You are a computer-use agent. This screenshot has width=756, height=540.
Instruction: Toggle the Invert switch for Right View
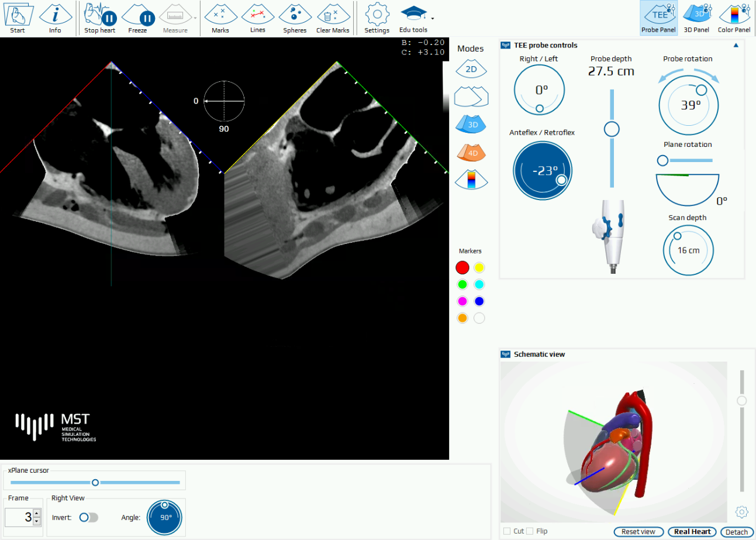click(89, 517)
